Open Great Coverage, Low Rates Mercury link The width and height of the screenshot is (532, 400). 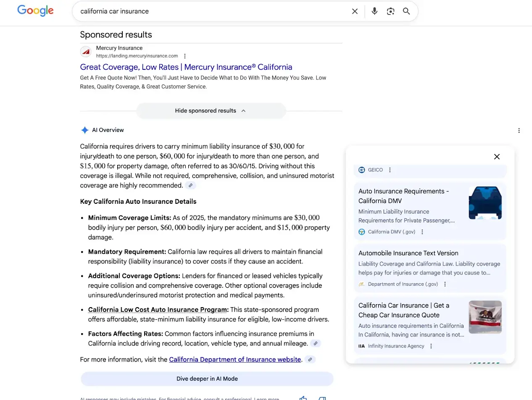186,67
